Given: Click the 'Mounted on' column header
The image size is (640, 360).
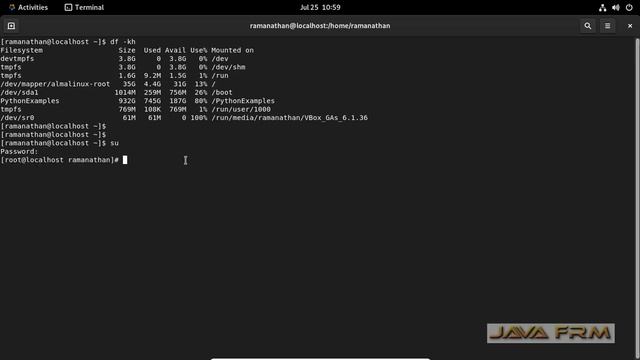Looking at the screenshot, I should (x=232, y=50).
